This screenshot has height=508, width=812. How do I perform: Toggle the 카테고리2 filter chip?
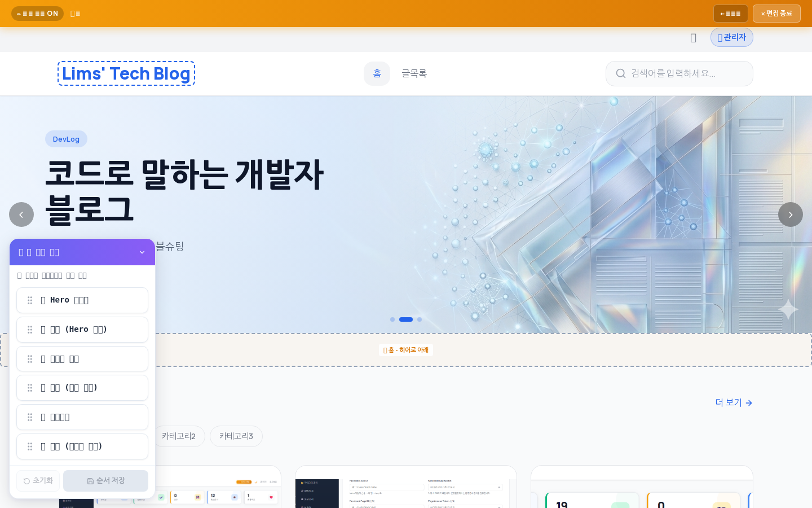179,436
